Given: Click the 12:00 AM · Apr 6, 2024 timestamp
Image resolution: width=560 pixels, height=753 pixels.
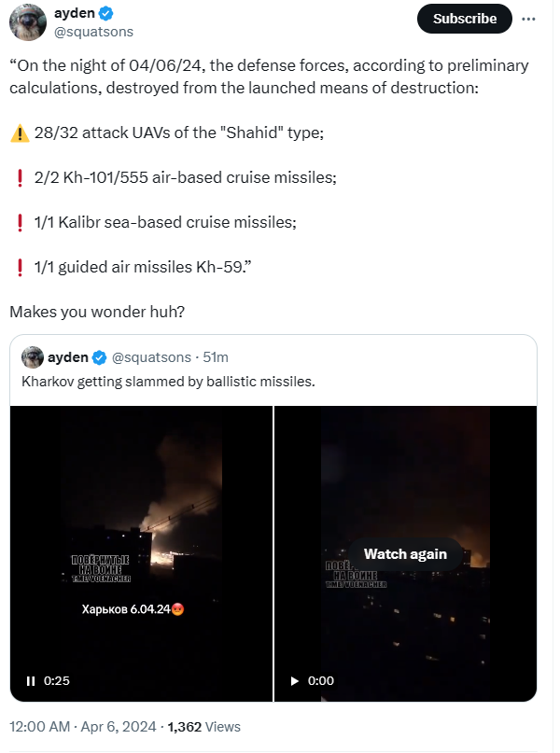Looking at the screenshot, I should (x=84, y=726).
